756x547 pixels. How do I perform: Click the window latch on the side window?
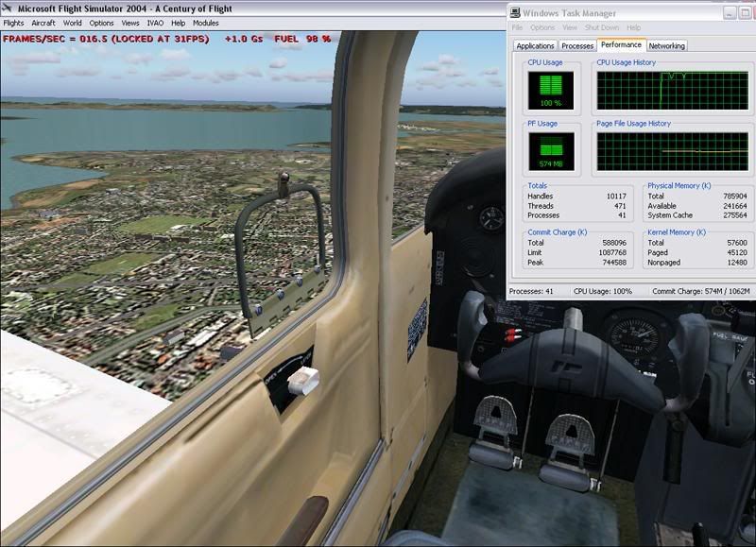[284, 179]
